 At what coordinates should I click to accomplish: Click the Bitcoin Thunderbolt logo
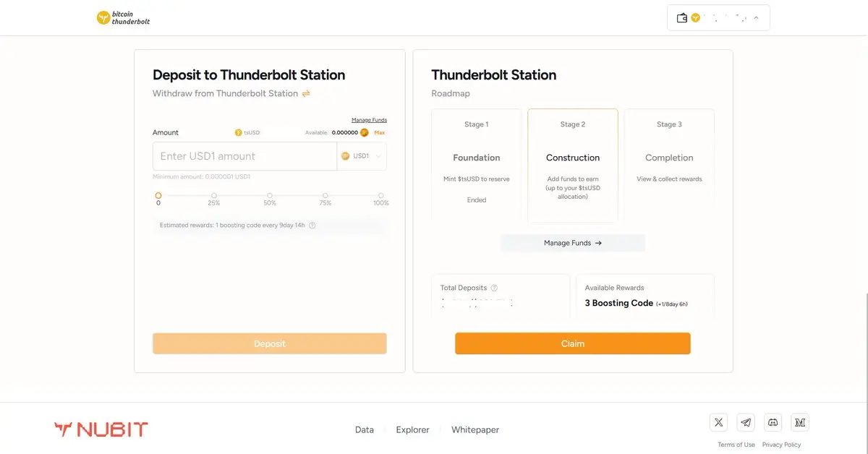point(124,18)
